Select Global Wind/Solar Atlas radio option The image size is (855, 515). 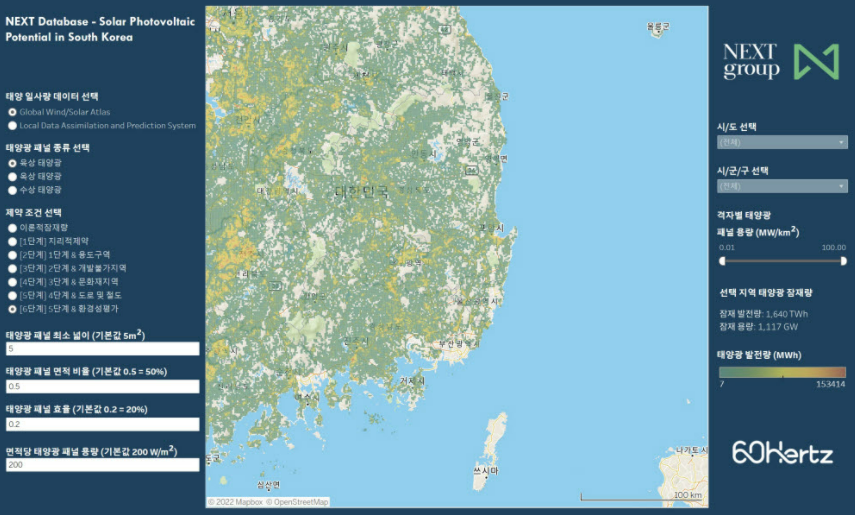12,112
